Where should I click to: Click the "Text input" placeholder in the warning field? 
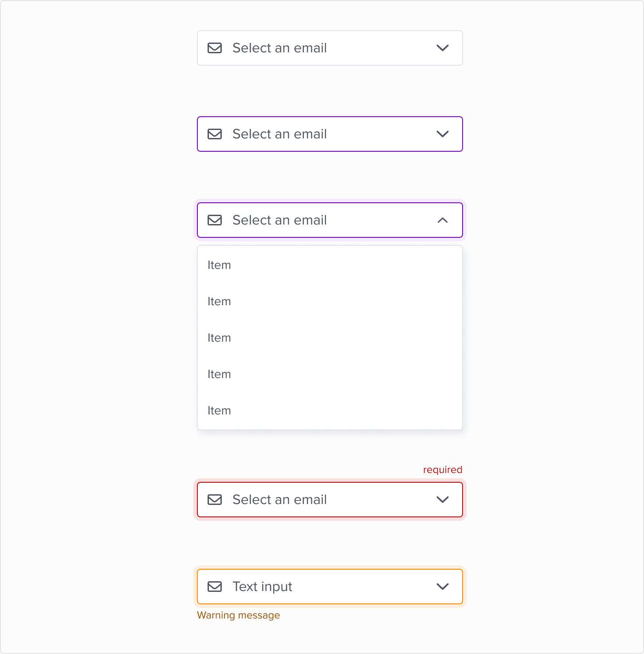click(262, 587)
